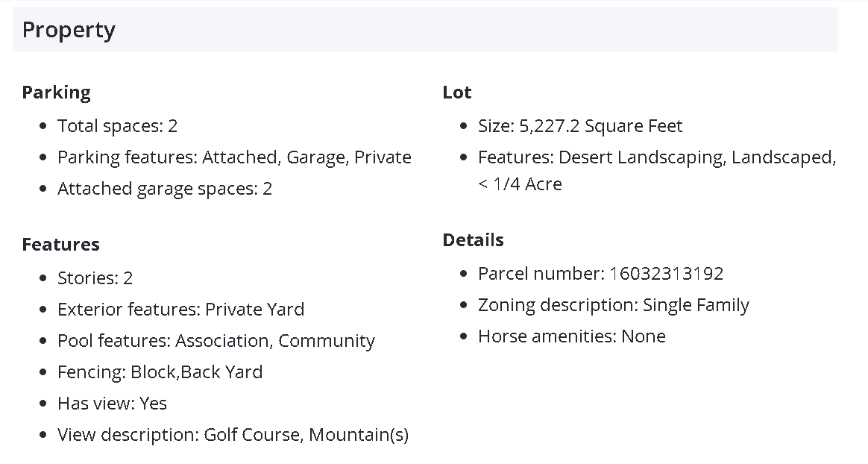Select Attached garage spaces entry
The width and height of the screenshot is (868, 464).
[x=165, y=189]
